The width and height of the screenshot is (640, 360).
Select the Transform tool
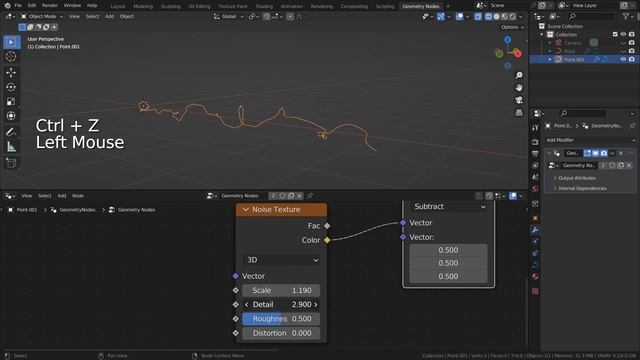[x=11, y=116]
